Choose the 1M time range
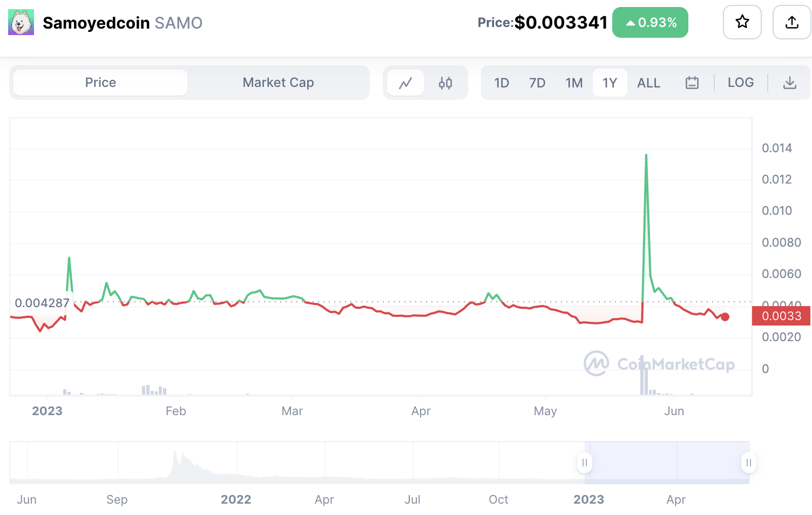Screen dimensions: 812x515 click(x=574, y=83)
